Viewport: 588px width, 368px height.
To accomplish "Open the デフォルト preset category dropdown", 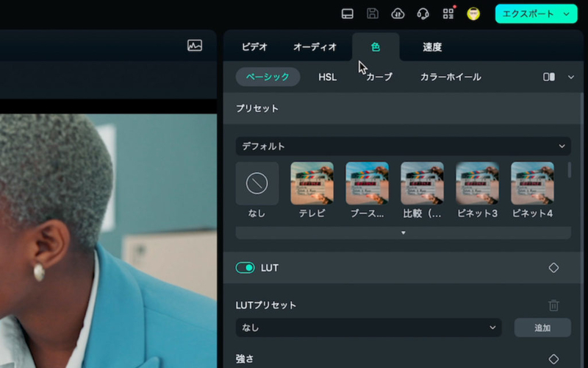I will pos(403,146).
